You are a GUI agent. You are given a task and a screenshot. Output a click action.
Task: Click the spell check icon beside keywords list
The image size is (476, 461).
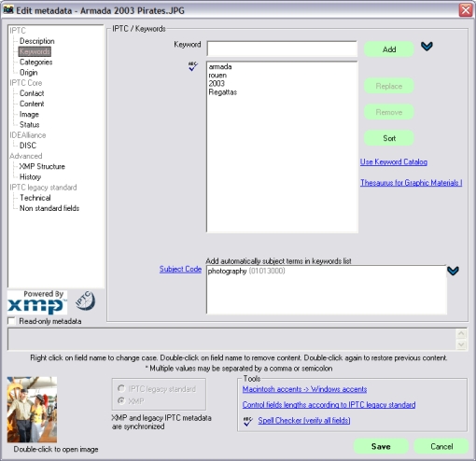pos(193,66)
